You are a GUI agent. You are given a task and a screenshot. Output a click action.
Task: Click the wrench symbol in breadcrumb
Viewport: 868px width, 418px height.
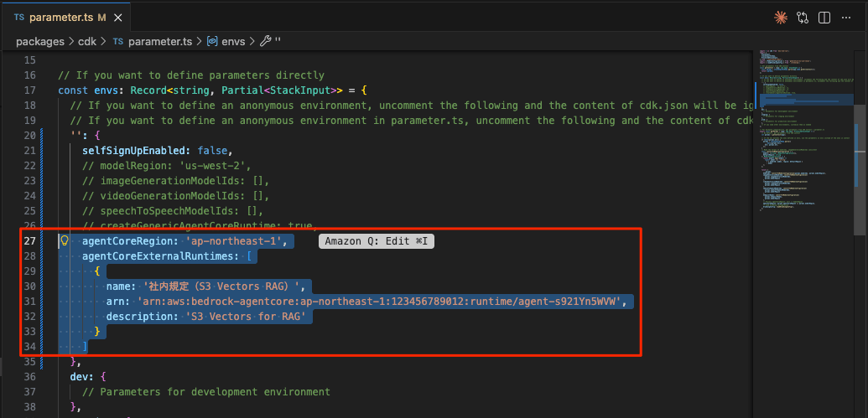pos(266,41)
